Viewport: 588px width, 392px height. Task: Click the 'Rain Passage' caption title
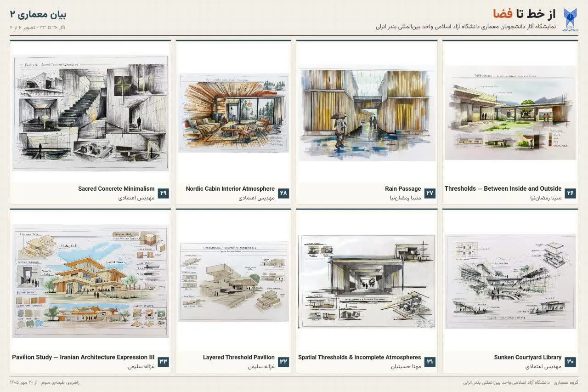tap(403, 189)
